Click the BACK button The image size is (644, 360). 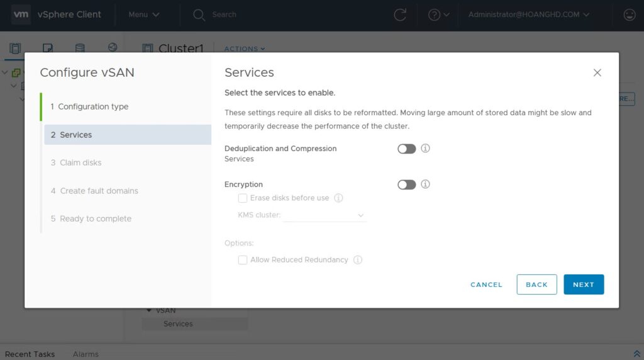[537, 284]
